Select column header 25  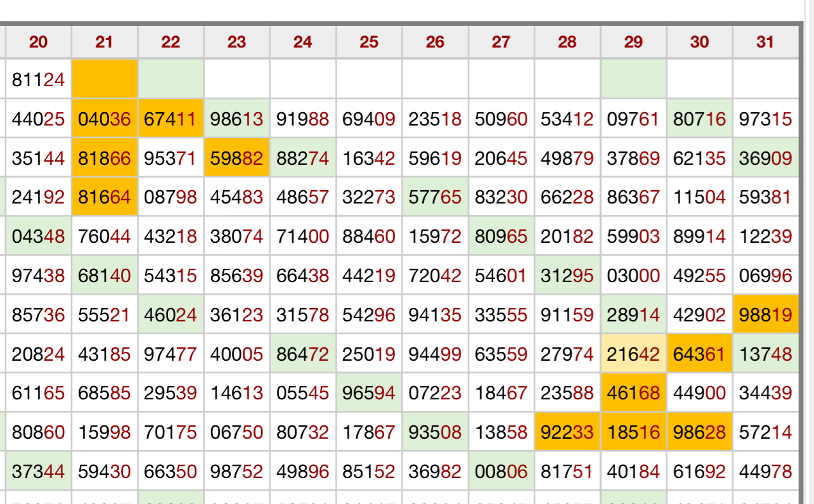tap(369, 42)
